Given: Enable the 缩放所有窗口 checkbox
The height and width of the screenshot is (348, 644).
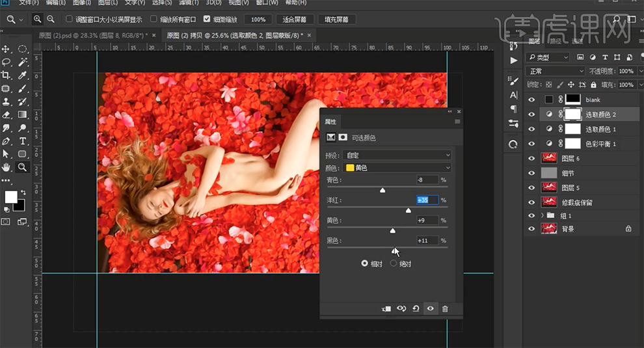Looking at the screenshot, I should [154, 20].
